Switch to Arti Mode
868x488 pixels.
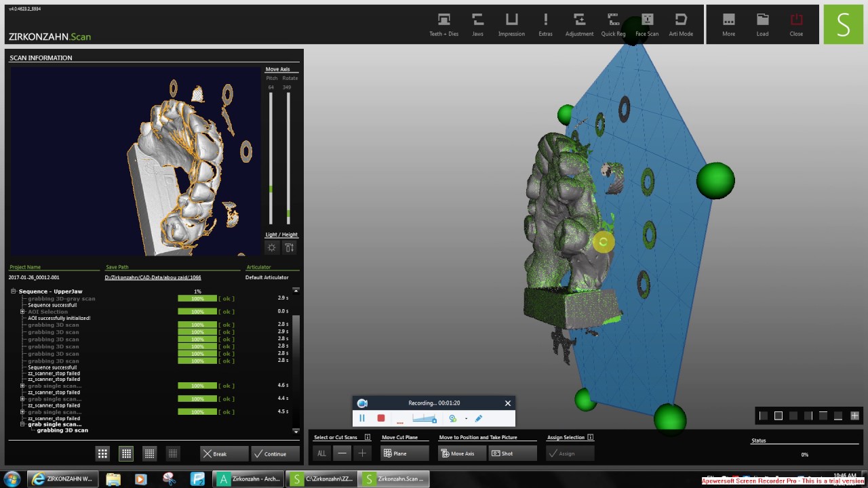coord(681,24)
